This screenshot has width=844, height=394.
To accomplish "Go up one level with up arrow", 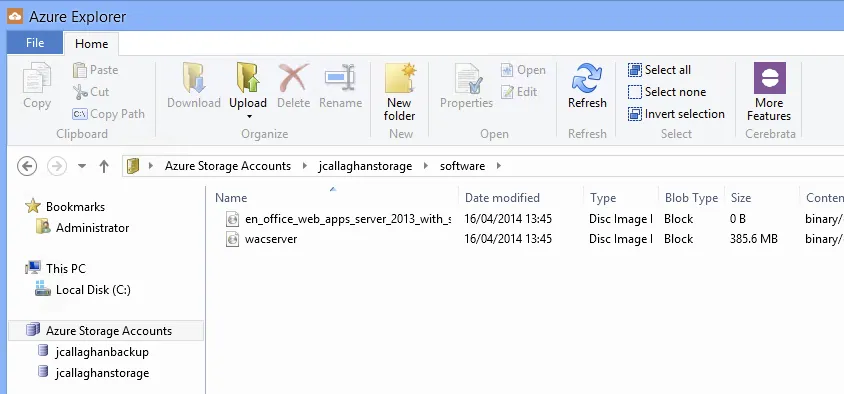I will click(104, 166).
